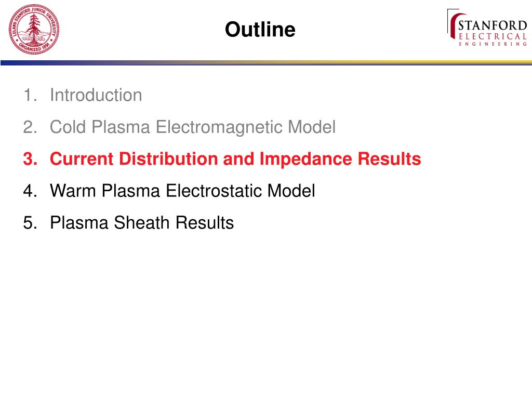Select Warm Plasma Electrostatic Model item

(182, 191)
